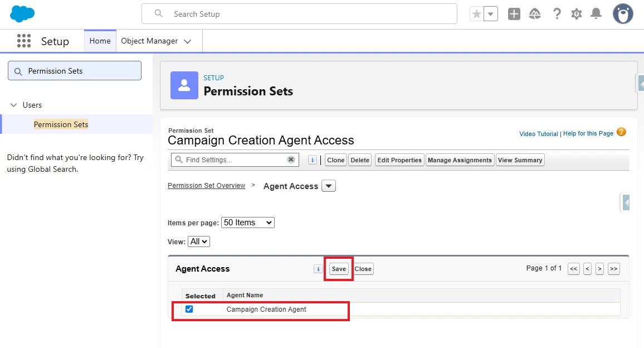Image resolution: width=644 pixels, height=348 pixels.
Task: Select the Home tab
Action: [100, 41]
